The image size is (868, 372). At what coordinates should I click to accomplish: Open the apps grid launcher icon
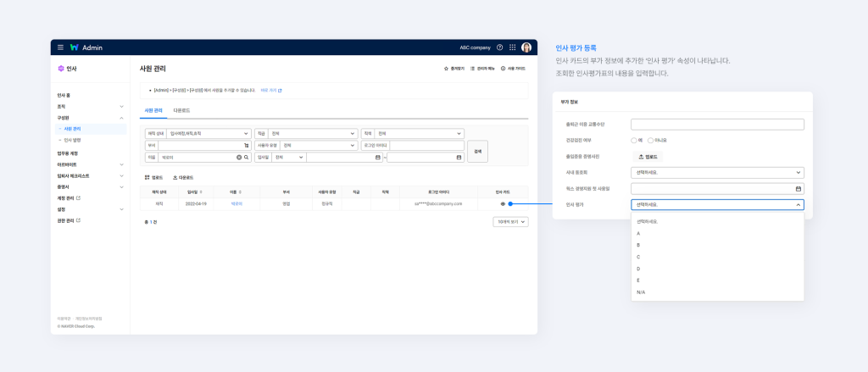pos(513,47)
